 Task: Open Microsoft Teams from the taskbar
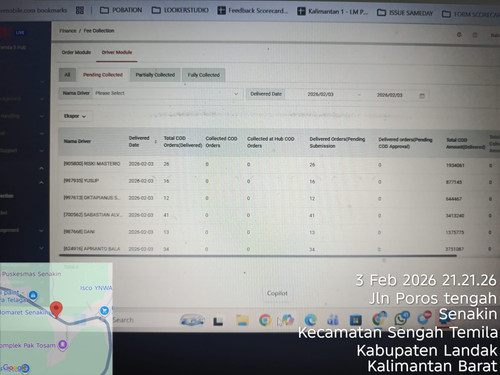point(333,320)
